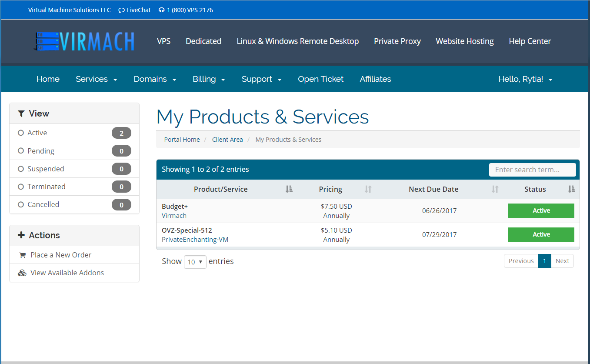The image size is (590, 364).
Task: Open the Affiliates page
Action: click(x=376, y=79)
